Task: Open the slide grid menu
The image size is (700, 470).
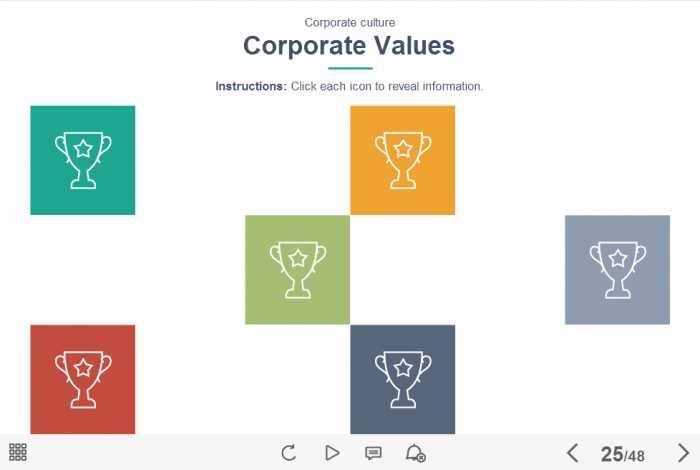Action: (18, 452)
